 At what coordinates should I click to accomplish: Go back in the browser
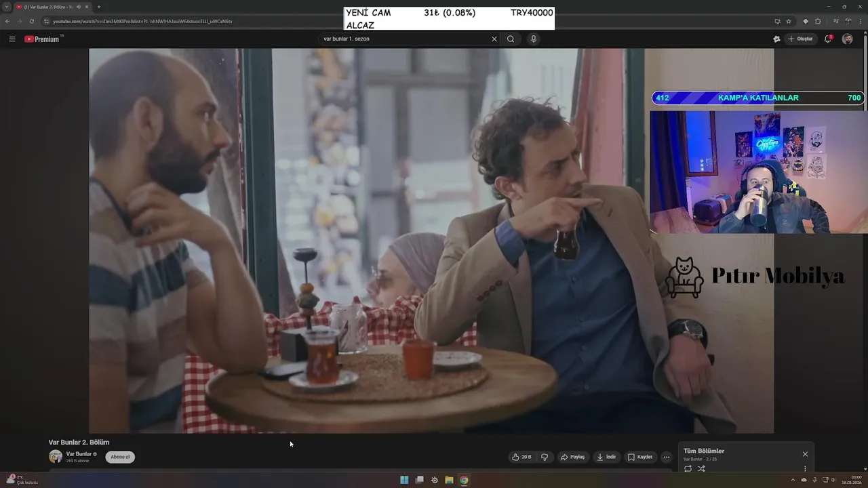7,21
